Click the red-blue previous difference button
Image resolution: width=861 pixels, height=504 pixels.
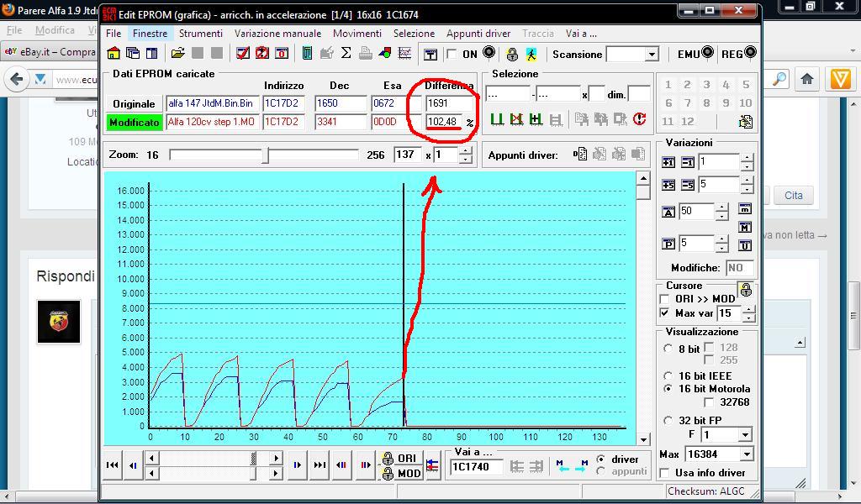click(341, 465)
